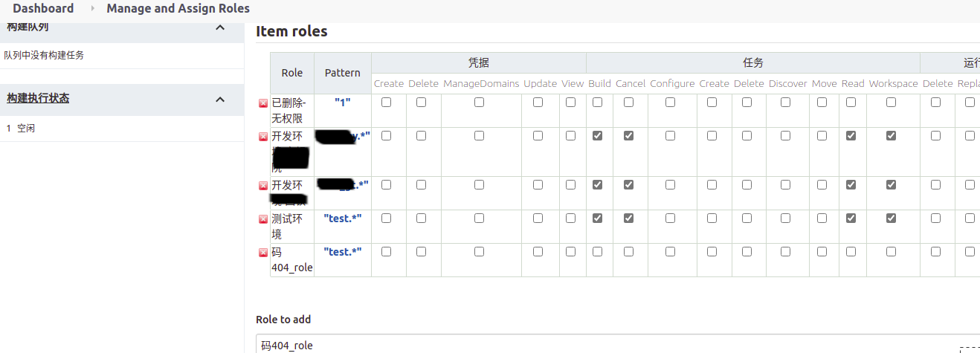
Task: Click red delete icon for 测试环境 role
Action: pos(262,219)
